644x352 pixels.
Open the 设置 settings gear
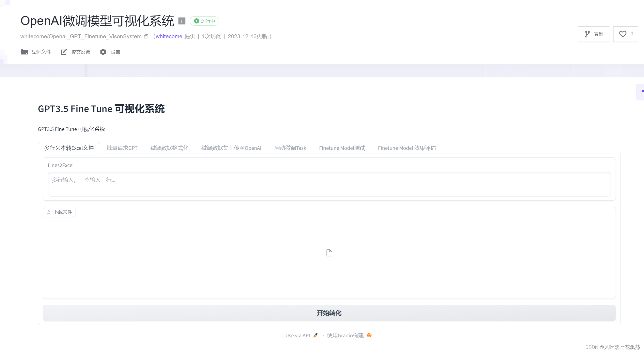[103, 52]
